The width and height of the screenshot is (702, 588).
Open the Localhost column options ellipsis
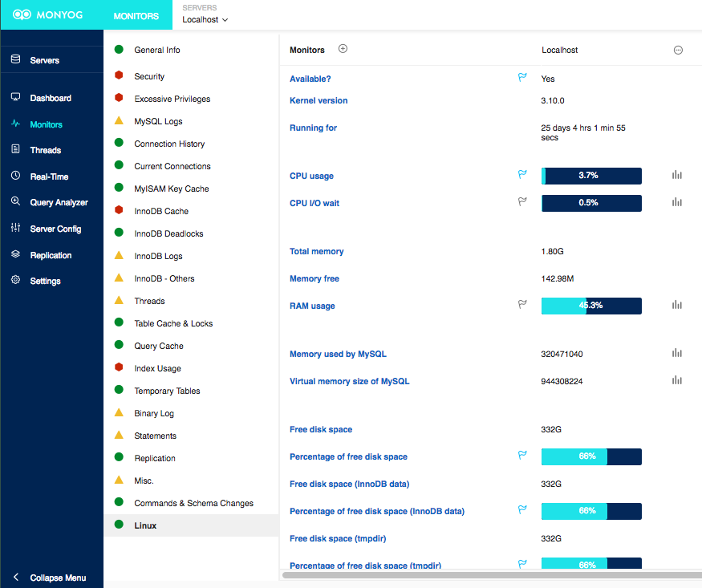tap(678, 50)
